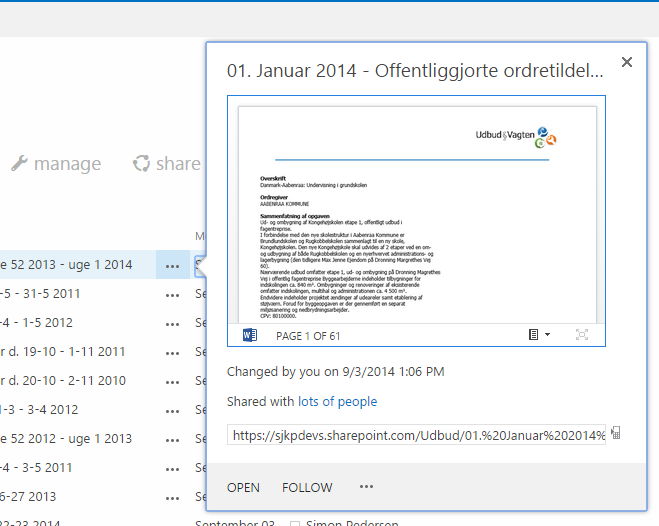
Task: Click mobile device icon beside URL field
Action: [x=616, y=434]
